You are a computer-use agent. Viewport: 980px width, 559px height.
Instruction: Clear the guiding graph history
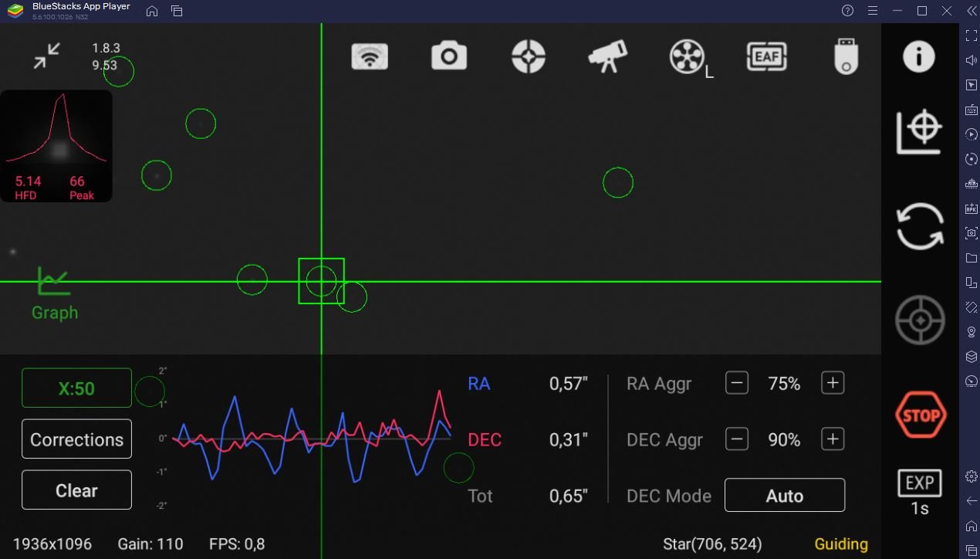coord(76,490)
